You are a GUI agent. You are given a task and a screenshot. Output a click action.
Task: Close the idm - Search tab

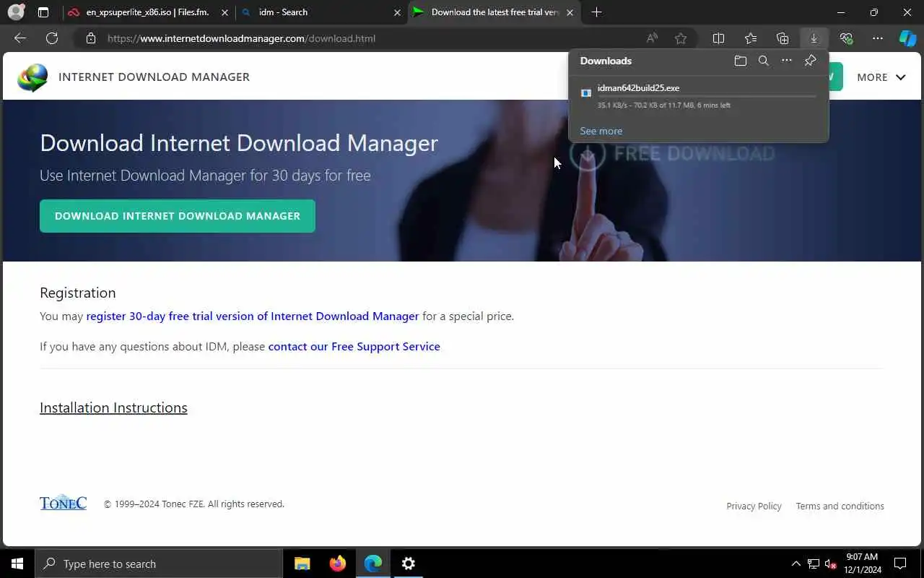397,12
